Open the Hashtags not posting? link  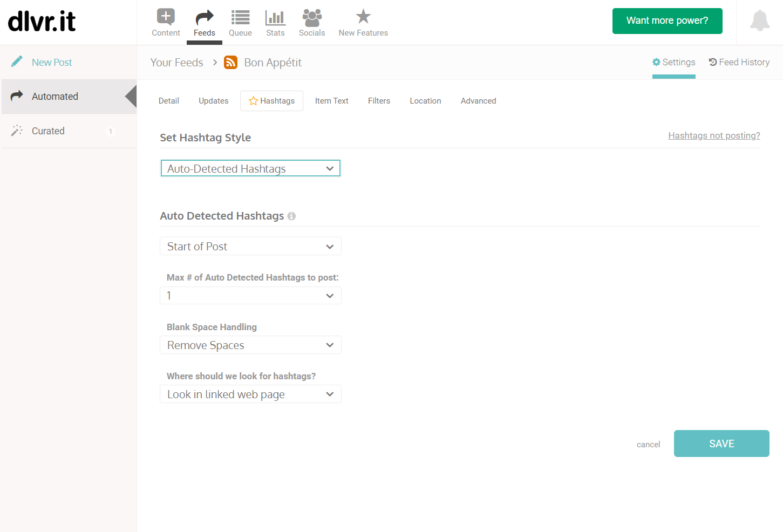coord(714,135)
